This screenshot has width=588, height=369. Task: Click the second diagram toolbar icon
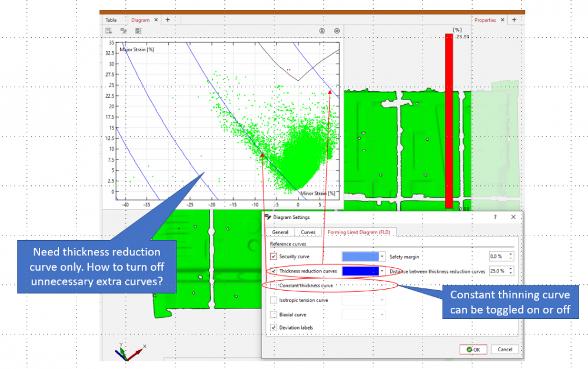[x=124, y=31]
